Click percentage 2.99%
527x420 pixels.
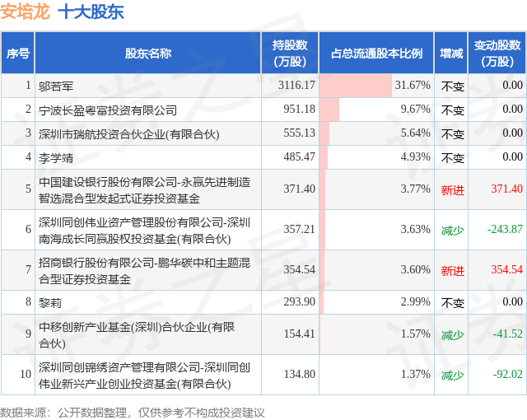point(415,301)
